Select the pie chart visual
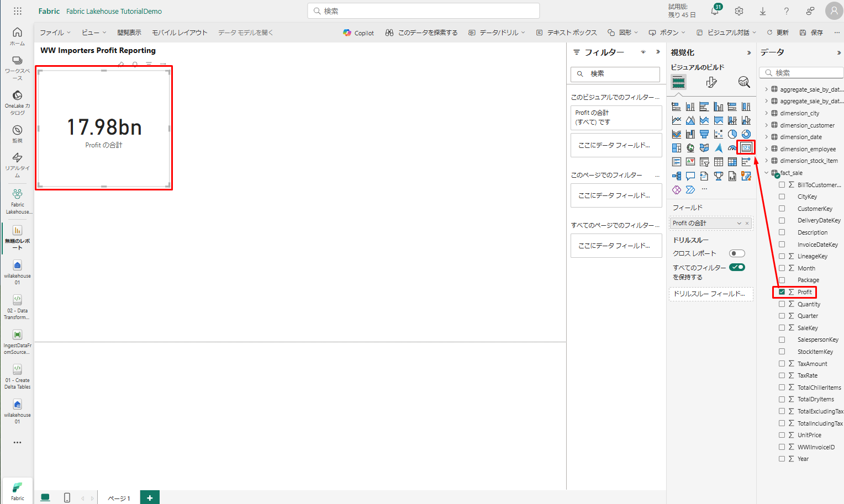Image resolution: width=844 pixels, height=504 pixels. point(732,134)
